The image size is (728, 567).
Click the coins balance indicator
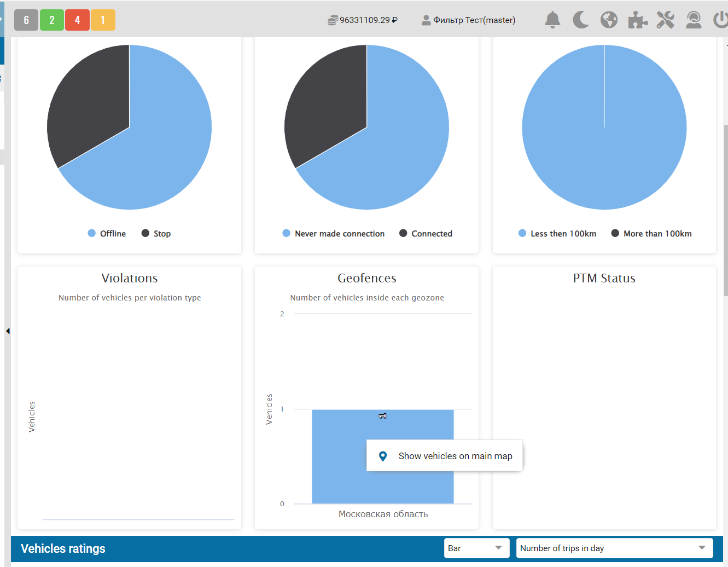pos(363,20)
